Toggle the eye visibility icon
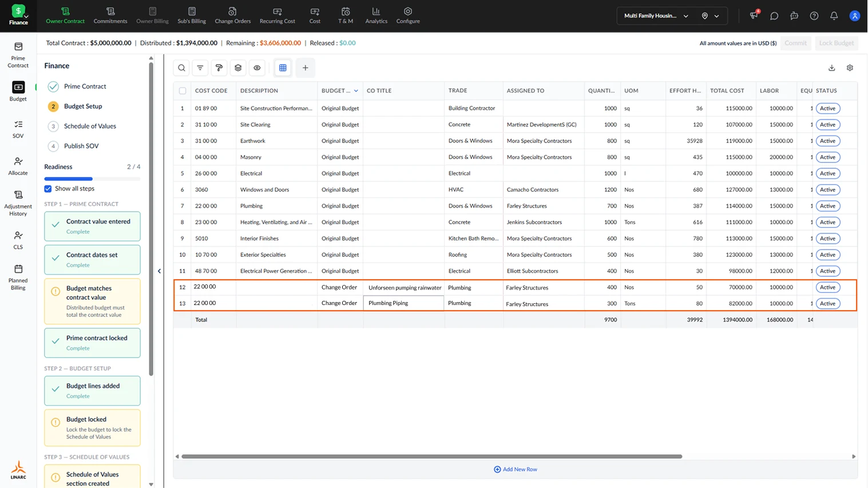 257,68
